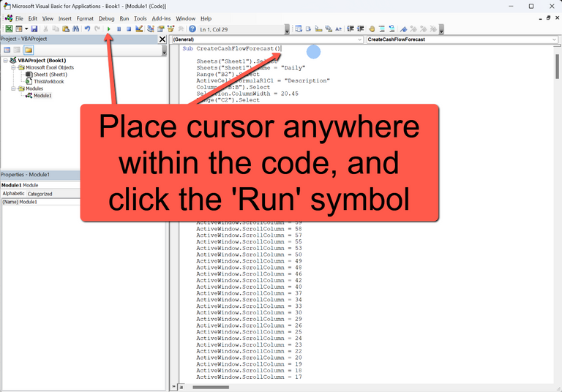Screen dimensions: 562x392
Task: Select ThisWorkbook in the project tree
Action: click(x=48, y=81)
